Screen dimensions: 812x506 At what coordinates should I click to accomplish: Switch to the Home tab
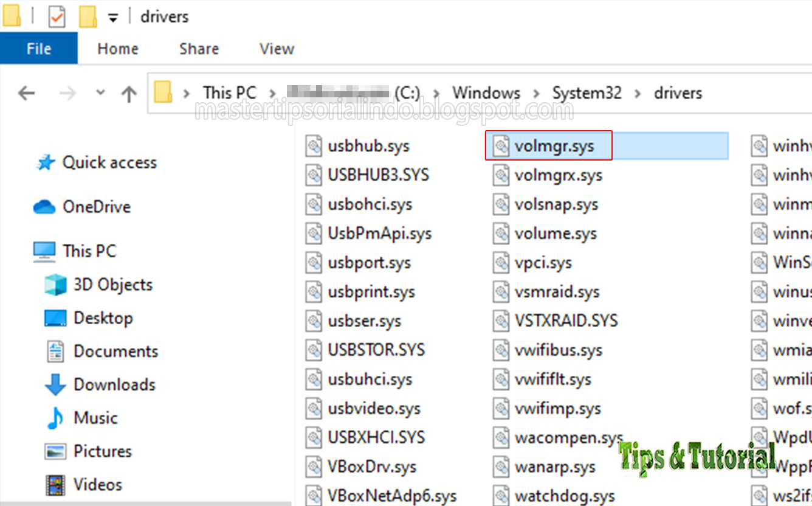(117, 49)
